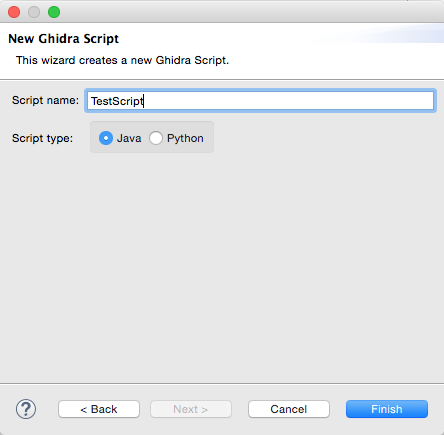
Task: Click the "Python" label text
Action: [x=185, y=138]
